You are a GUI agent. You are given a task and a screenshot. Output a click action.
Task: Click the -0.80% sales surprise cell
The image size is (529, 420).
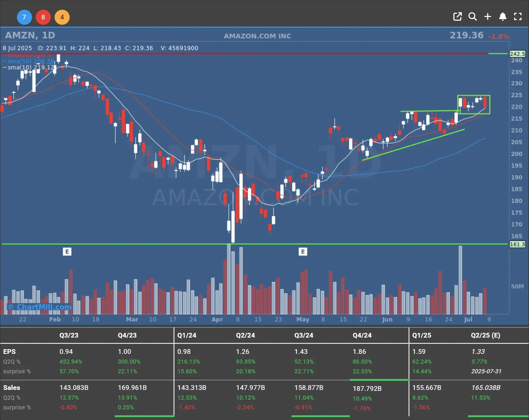tap(68, 407)
